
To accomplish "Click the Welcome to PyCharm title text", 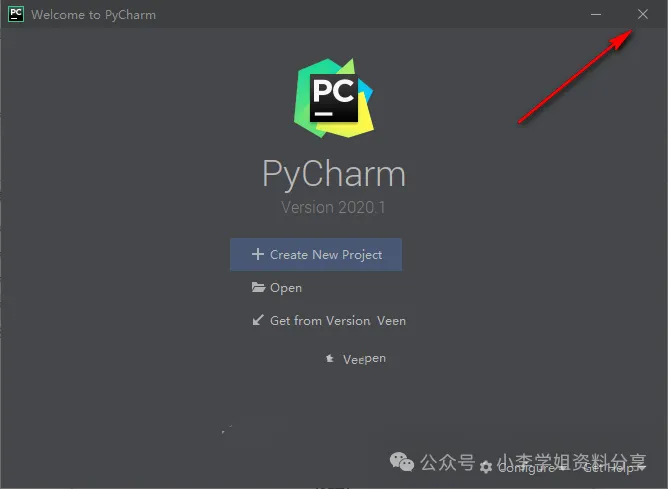I will pos(93,14).
